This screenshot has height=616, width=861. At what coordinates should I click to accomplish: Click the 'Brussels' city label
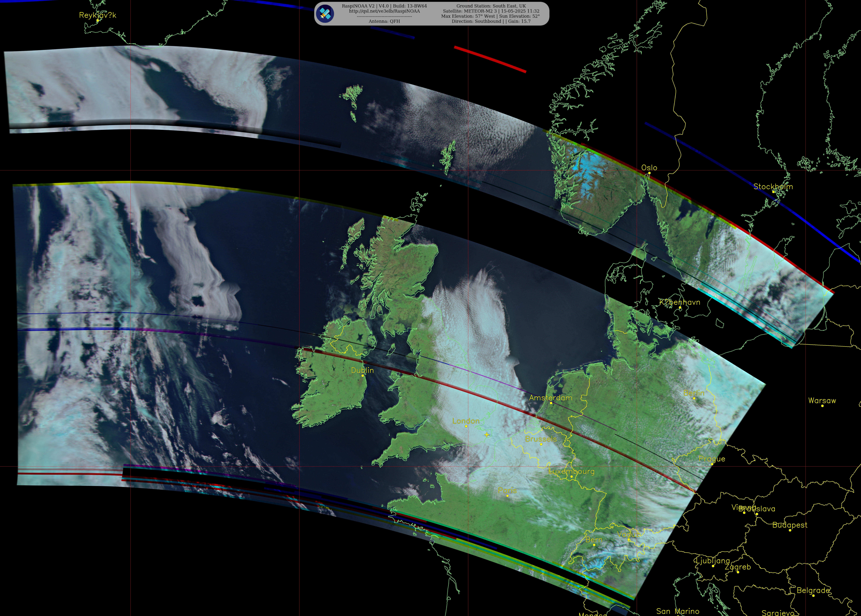point(541,439)
